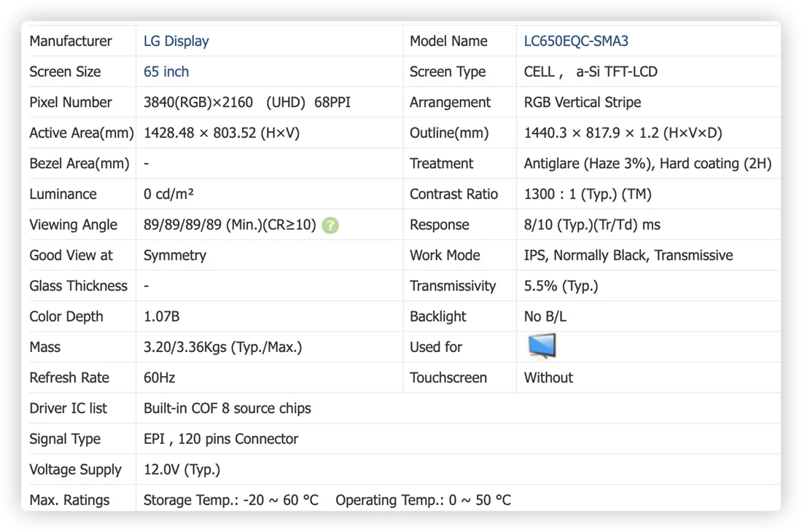Click the EPI, 120 pins Connector text
Viewport: 802px width, 532px height.
220,439
